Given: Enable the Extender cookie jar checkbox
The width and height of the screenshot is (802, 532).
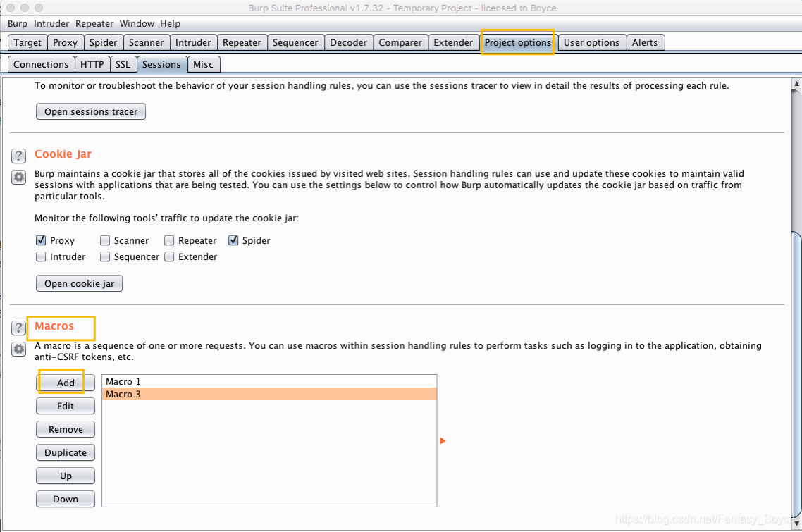Looking at the screenshot, I should pyautogui.click(x=169, y=256).
